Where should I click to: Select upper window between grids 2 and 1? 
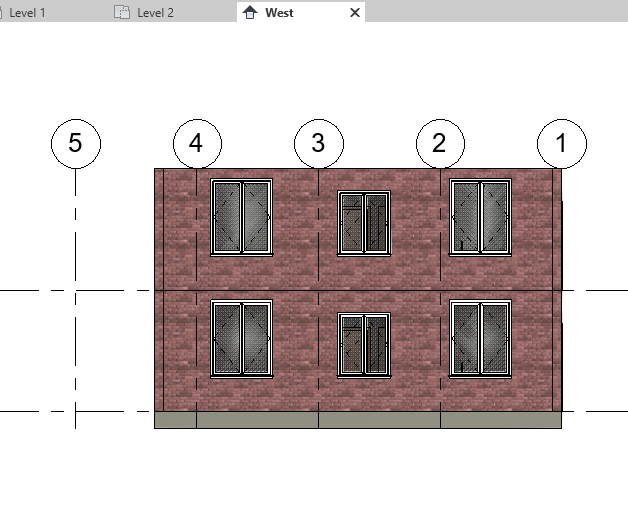click(x=480, y=217)
